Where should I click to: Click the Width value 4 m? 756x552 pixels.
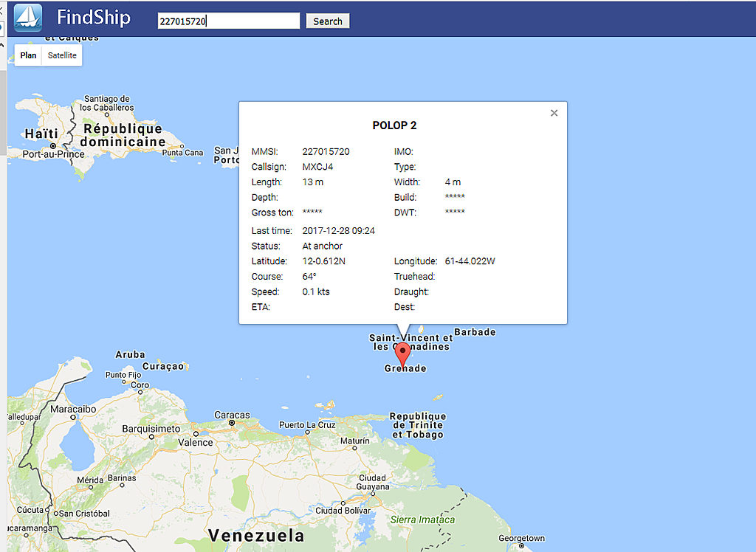453,182
